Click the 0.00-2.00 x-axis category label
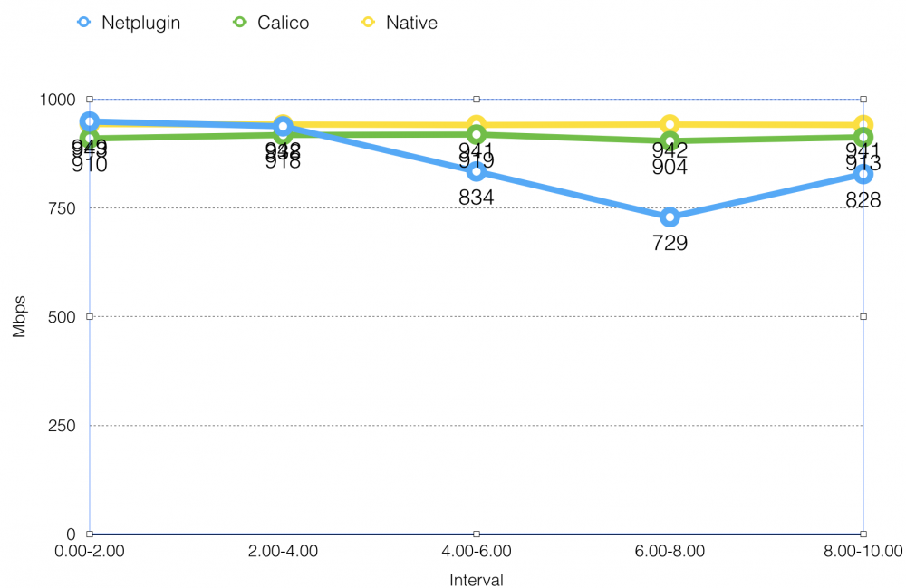Viewport: 906px width, 588px height. click(x=90, y=552)
